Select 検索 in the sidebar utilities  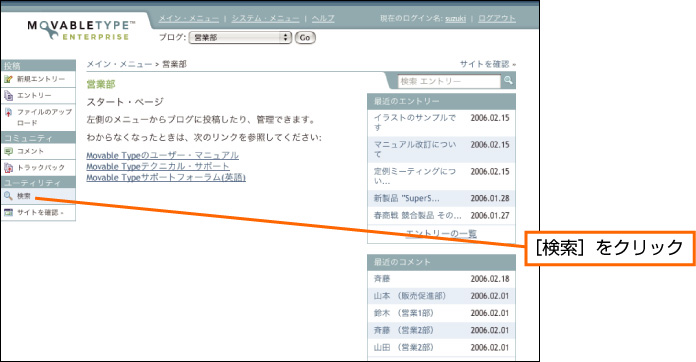click(x=24, y=196)
